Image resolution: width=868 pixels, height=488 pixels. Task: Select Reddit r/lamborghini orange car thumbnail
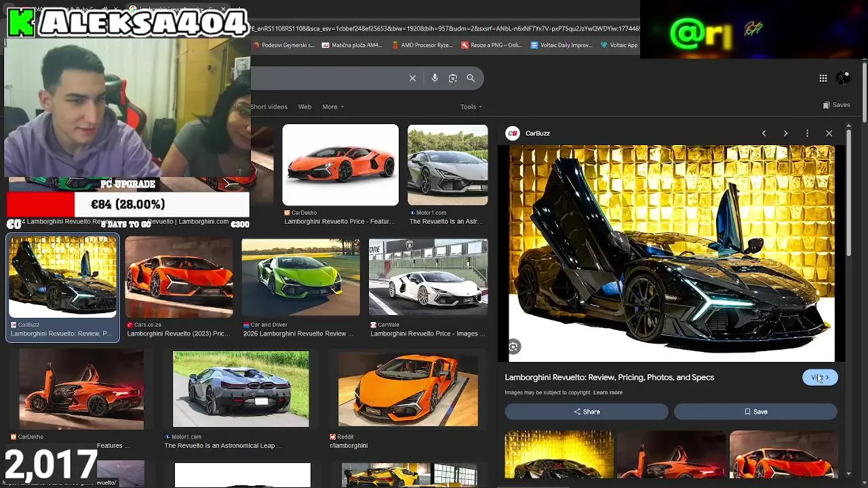(x=408, y=390)
